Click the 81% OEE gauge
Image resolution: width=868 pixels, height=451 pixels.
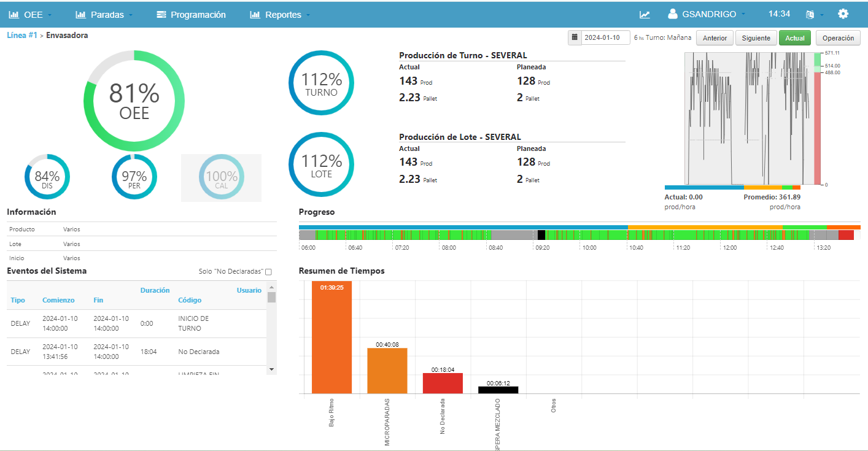click(x=134, y=101)
